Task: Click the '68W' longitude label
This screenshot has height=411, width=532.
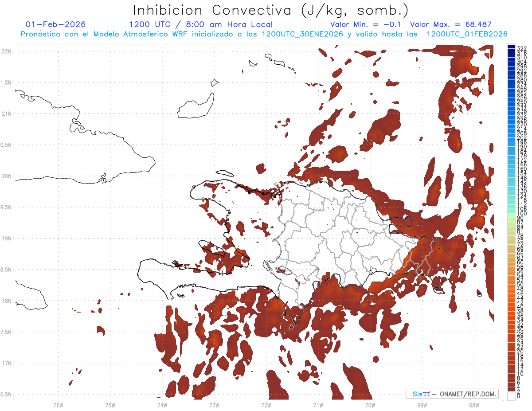Action: 473,404
